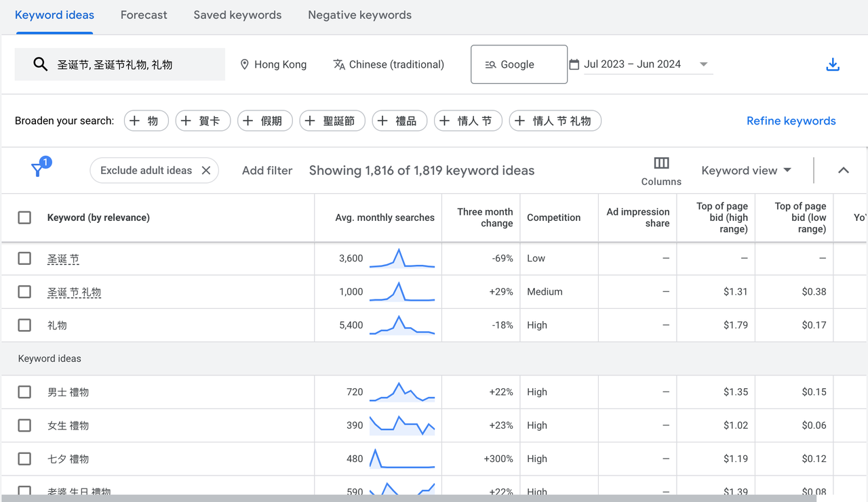Click the $0.38 low range bid
The height and width of the screenshot is (502, 868).
(x=814, y=292)
